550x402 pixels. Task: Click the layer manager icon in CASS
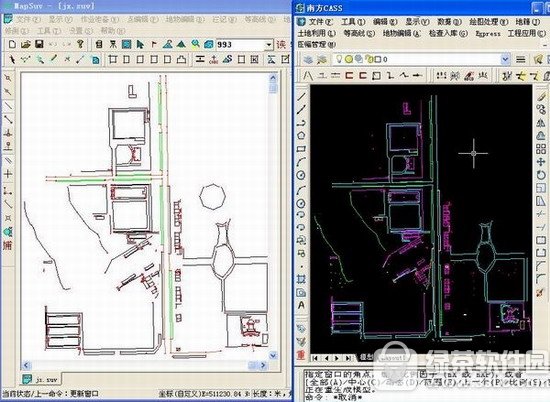(308, 59)
